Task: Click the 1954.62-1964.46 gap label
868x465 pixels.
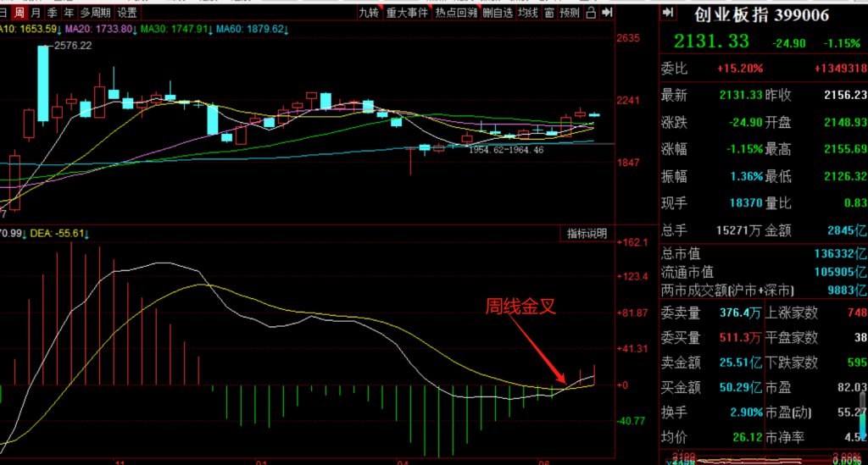Action: pyautogui.click(x=506, y=150)
